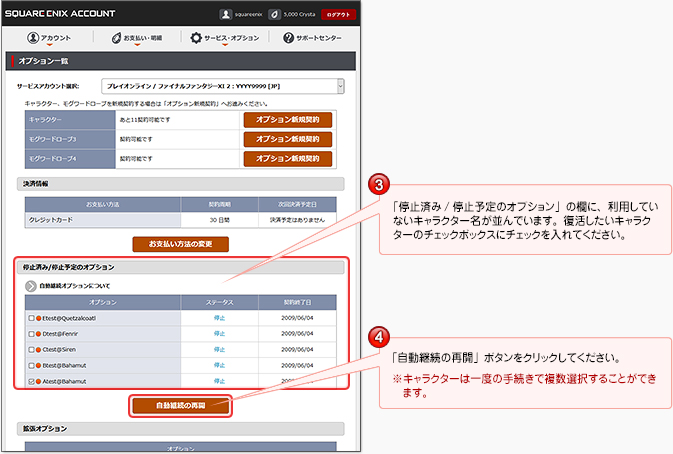673x454 pixels.
Task: Click the 停止 status link for Dtest@Fenrir
Action: (x=219, y=334)
